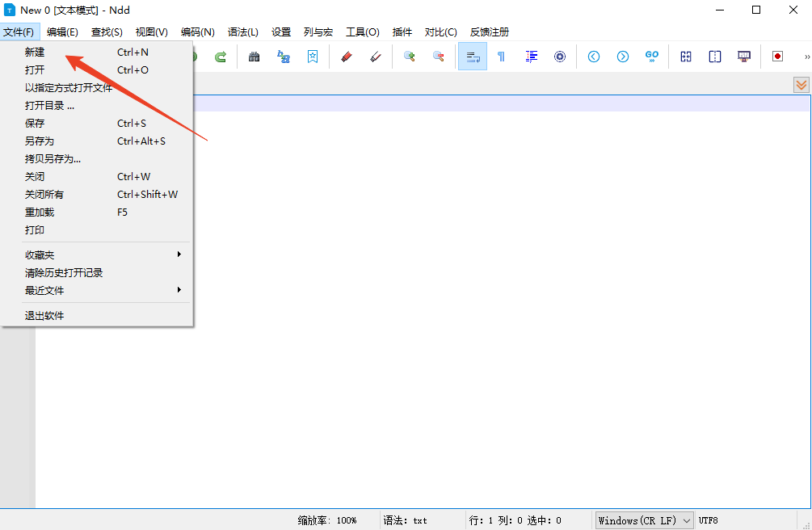
Task: Select 清除历史打开记录 menu entry
Action: [97, 273]
